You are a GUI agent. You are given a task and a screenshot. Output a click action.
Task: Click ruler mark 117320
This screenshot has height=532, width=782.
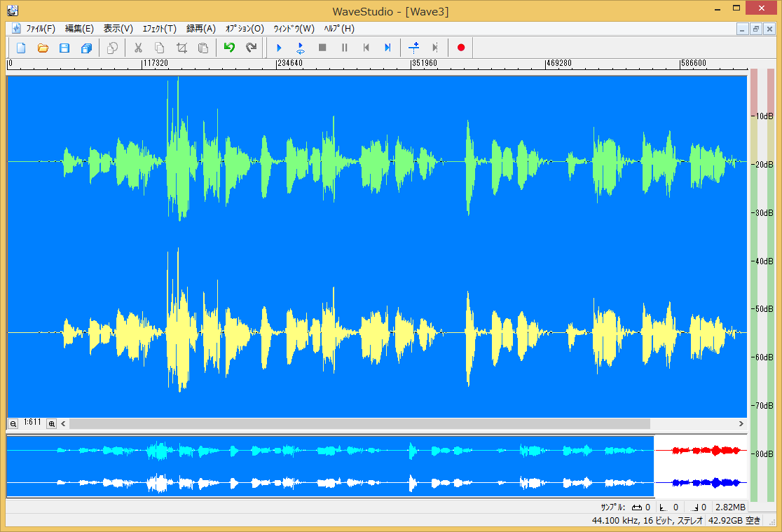[156, 63]
